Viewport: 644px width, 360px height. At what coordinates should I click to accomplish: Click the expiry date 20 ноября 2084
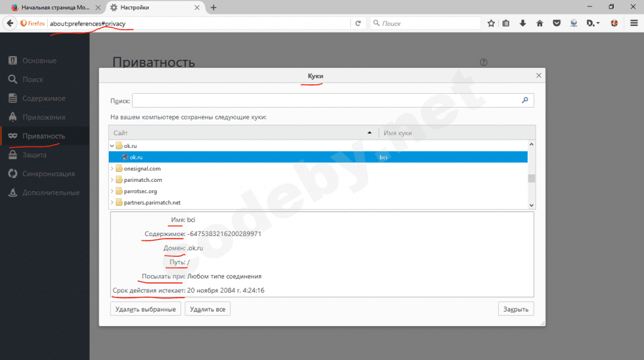(226, 291)
